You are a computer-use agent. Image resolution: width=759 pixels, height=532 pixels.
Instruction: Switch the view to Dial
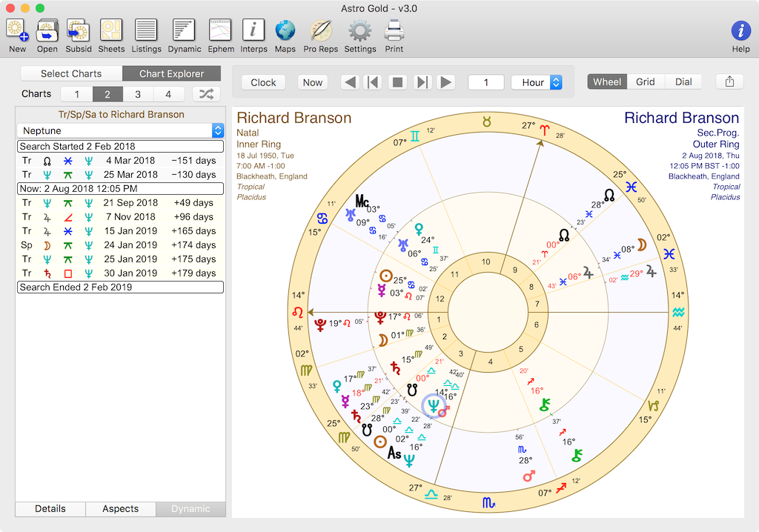(683, 82)
